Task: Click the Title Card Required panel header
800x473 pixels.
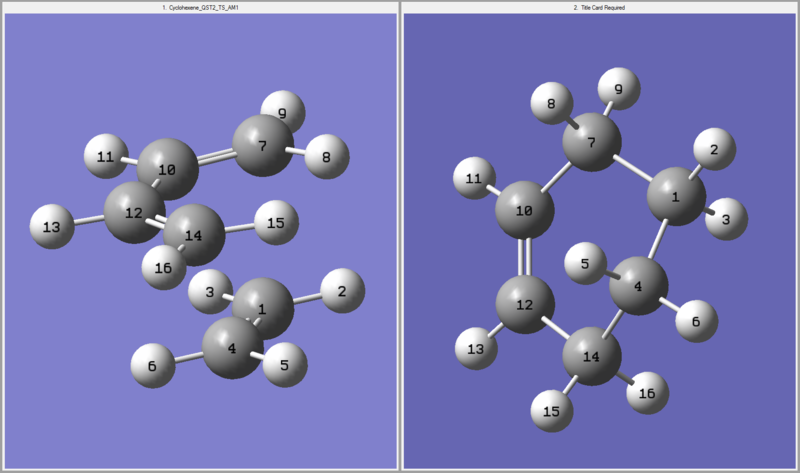Action: tap(599, 7)
